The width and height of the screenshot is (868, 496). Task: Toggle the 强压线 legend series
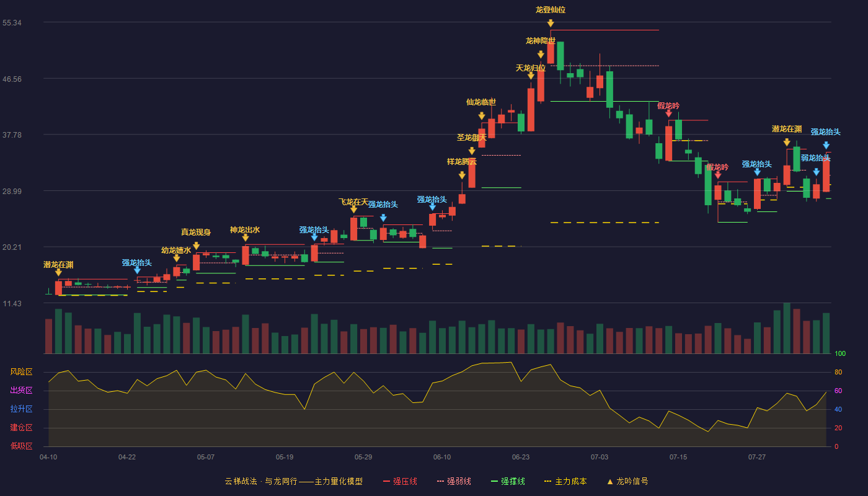pos(400,481)
